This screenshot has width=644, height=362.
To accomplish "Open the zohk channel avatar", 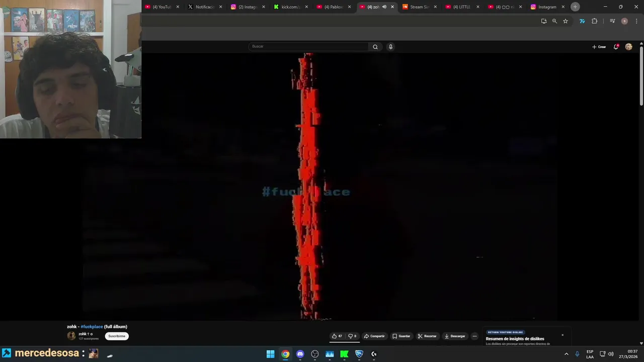I will 71,336.
